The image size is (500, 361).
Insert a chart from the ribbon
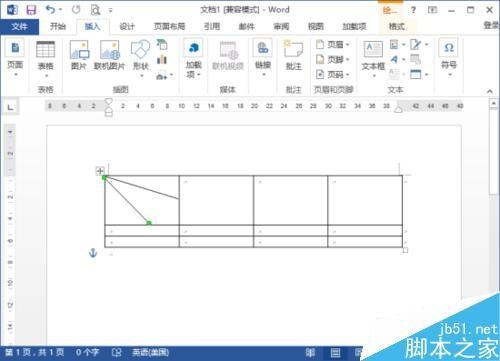tap(162, 60)
